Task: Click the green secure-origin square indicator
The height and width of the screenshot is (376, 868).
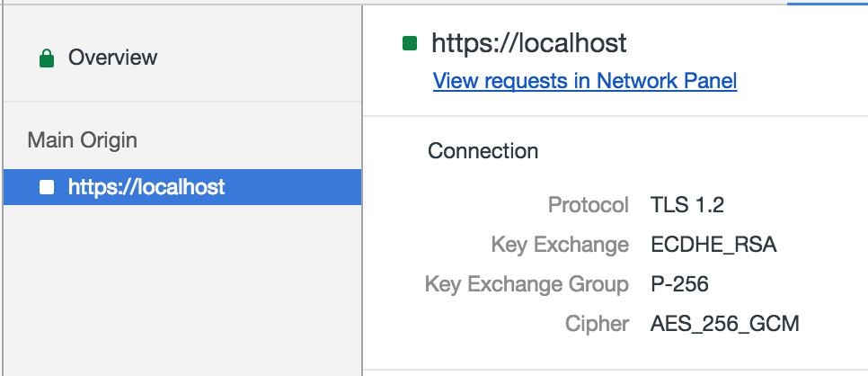Action: [x=410, y=43]
